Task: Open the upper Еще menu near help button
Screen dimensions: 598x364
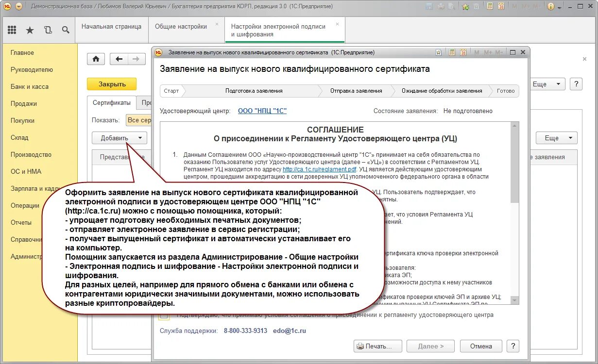Action: tap(547, 84)
